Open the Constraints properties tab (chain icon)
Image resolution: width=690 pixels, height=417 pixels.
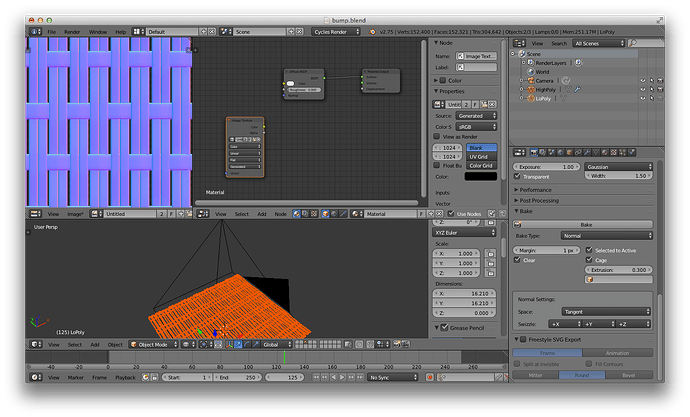pyautogui.click(x=578, y=152)
